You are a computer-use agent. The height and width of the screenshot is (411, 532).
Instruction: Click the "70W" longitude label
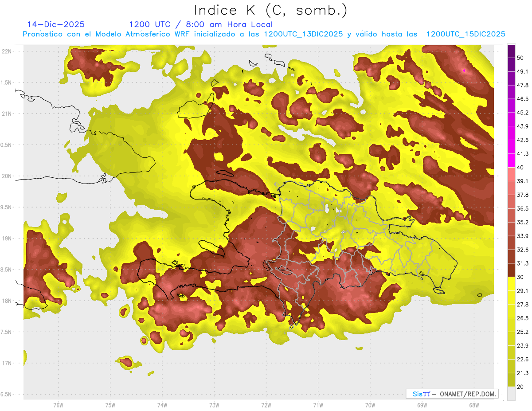[x=370, y=405]
